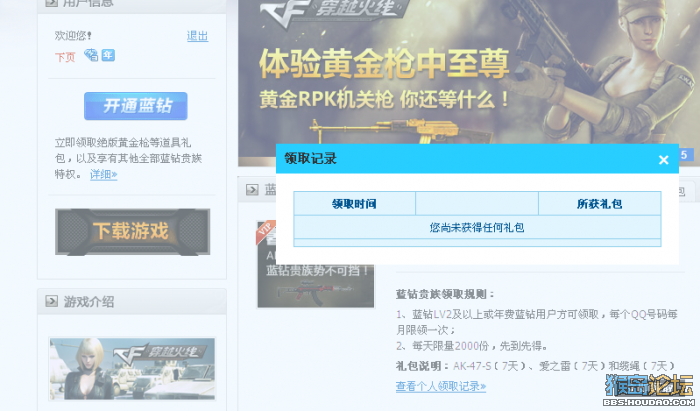Image resolution: width=700 pixels, height=411 pixels.
Task: Click the 游戏介绍 section title
Action: pos(89,302)
